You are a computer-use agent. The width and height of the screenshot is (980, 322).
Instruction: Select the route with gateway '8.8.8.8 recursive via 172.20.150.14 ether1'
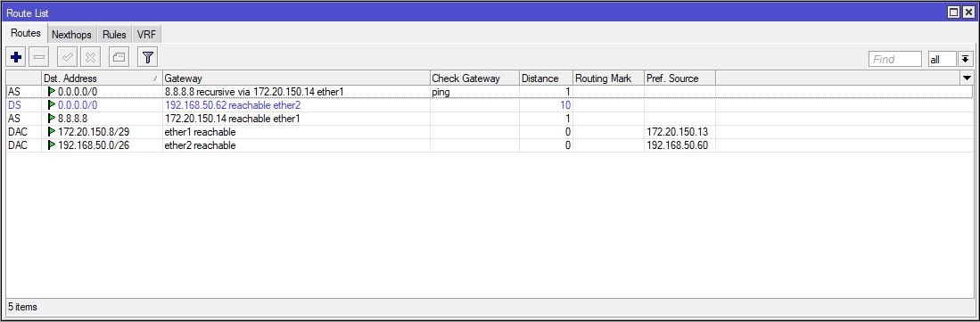(490, 92)
